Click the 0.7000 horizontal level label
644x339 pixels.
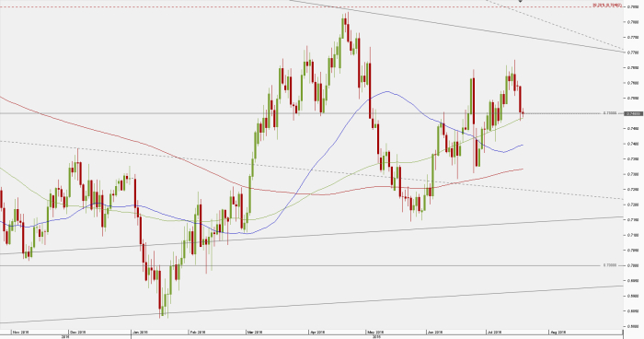610,265
